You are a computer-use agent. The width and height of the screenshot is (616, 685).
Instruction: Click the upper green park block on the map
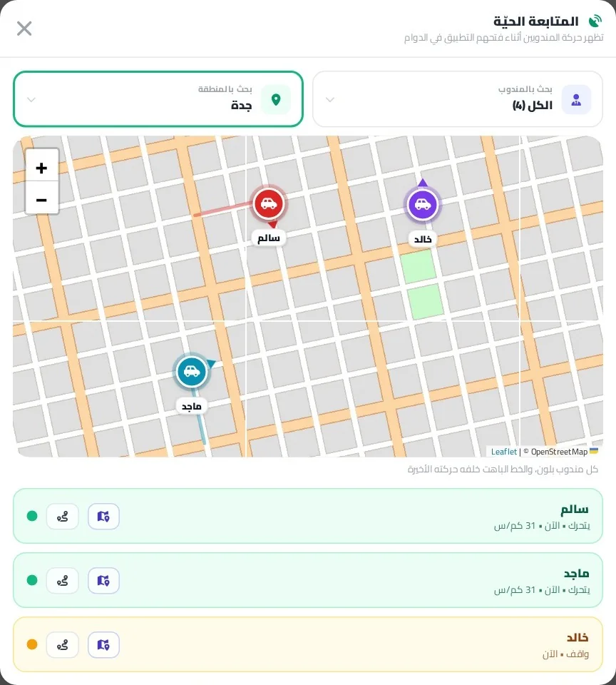pyautogui.click(x=419, y=267)
